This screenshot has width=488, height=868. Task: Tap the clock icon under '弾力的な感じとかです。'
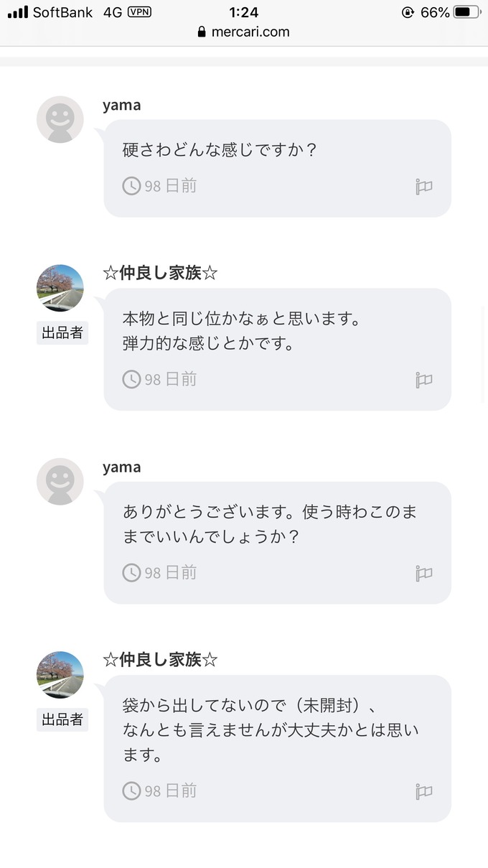[131, 379]
